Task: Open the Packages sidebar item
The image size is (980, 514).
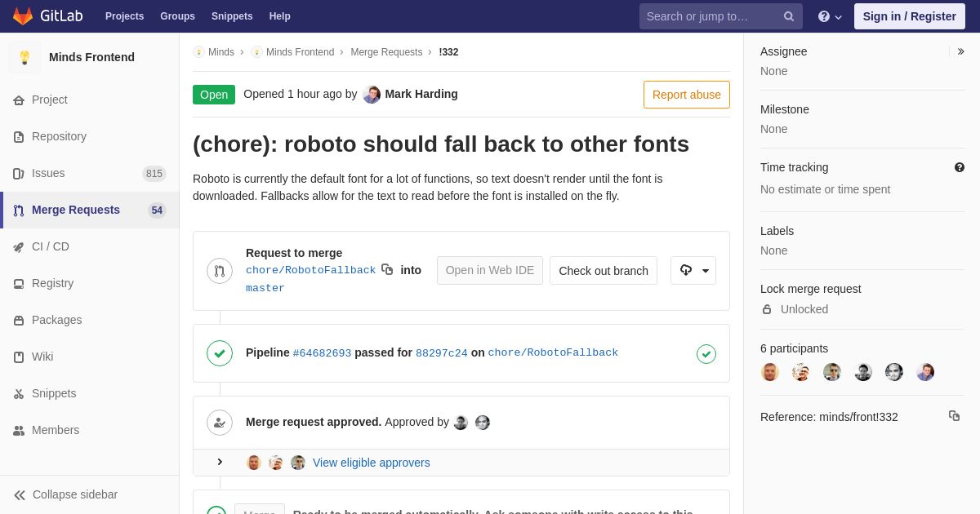Action: click(90, 320)
